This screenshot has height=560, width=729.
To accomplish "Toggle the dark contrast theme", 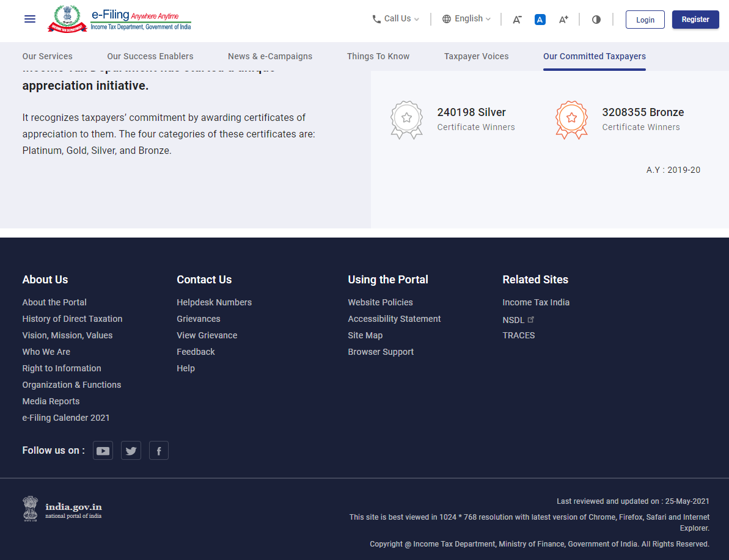I will (x=596, y=20).
